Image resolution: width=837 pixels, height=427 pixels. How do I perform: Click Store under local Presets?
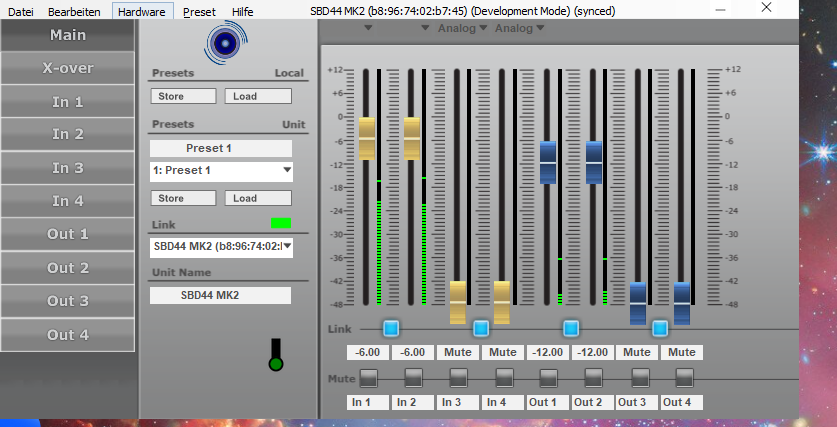tap(183, 96)
